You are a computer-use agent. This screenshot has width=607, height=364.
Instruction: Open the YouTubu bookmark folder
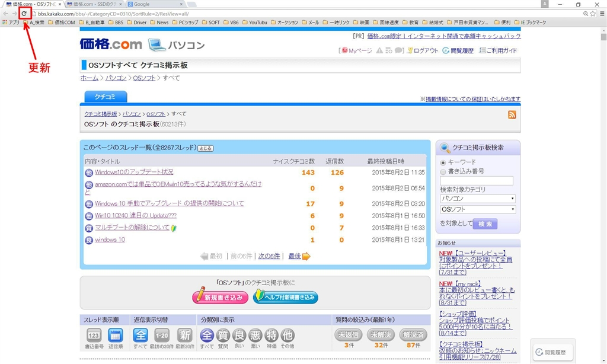click(255, 23)
